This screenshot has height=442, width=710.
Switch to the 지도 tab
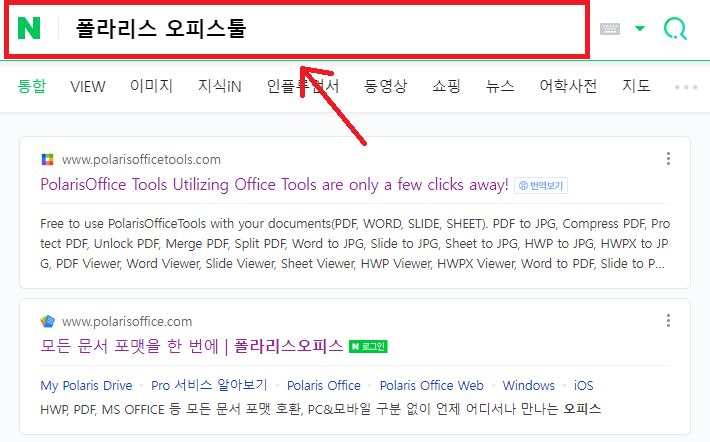tap(636, 86)
